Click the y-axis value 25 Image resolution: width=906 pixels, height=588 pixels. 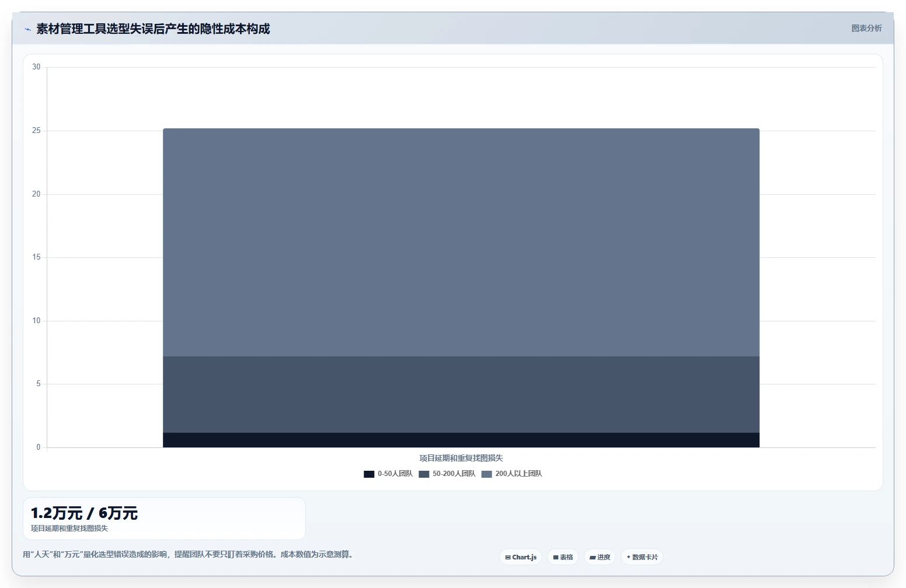tap(36, 131)
